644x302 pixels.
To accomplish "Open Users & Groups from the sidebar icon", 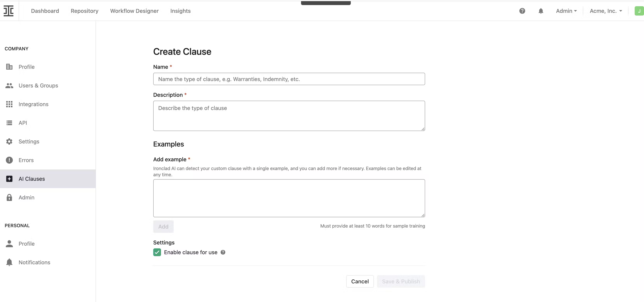I will 9,85.
